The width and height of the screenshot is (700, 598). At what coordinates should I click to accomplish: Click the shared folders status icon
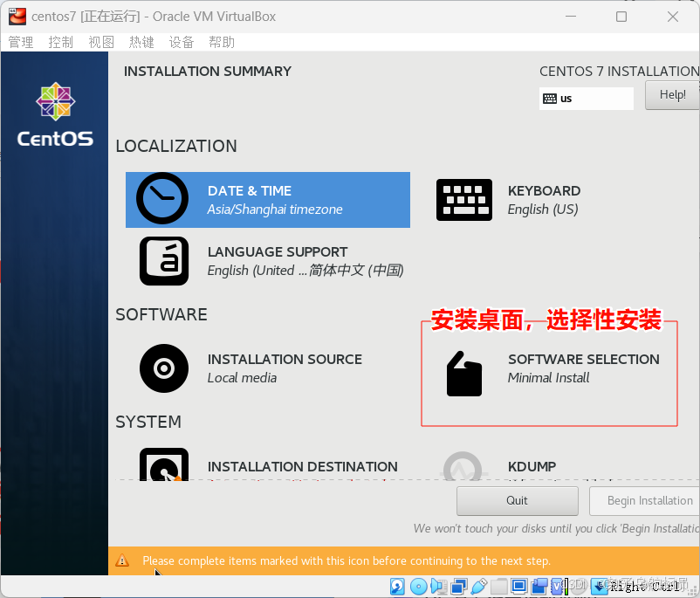(499, 587)
